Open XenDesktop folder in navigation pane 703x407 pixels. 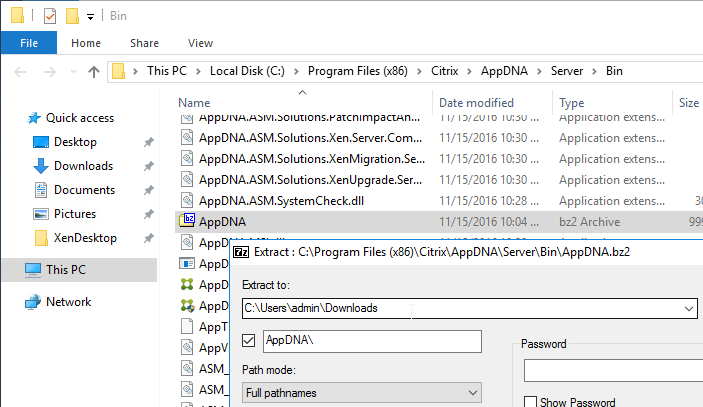click(x=85, y=238)
